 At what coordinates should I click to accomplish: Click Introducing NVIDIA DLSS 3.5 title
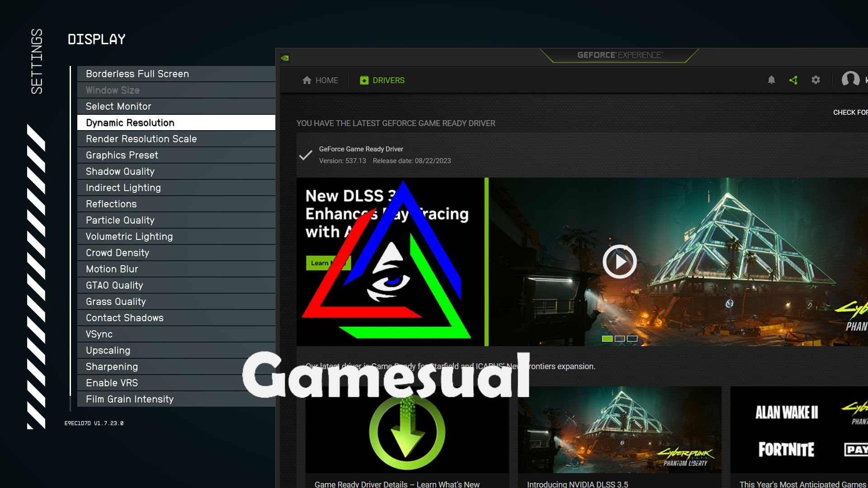click(577, 484)
